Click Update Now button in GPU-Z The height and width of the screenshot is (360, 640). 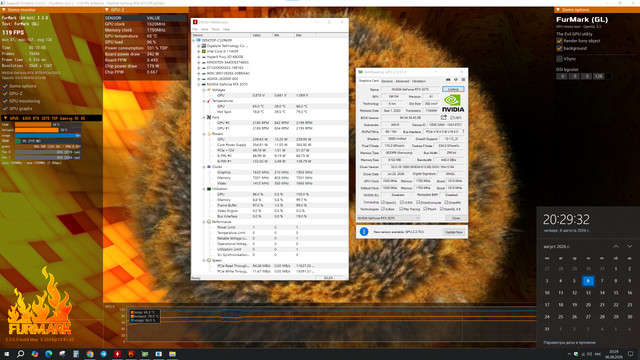[453, 232]
